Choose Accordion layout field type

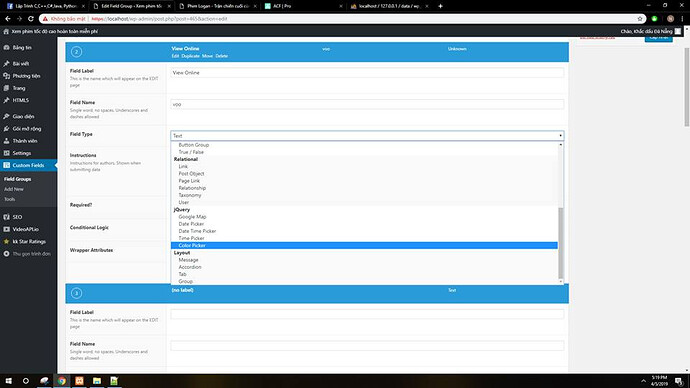click(190, 267)
